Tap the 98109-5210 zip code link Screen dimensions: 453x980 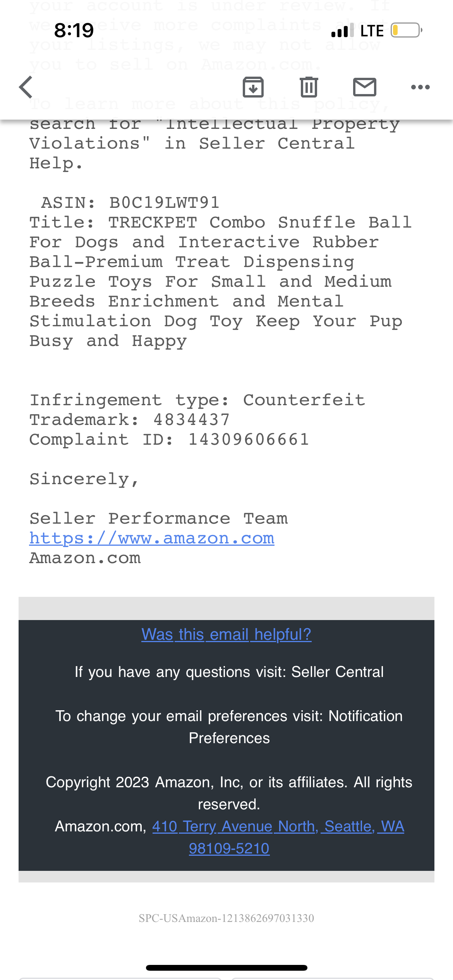(229, 848)
